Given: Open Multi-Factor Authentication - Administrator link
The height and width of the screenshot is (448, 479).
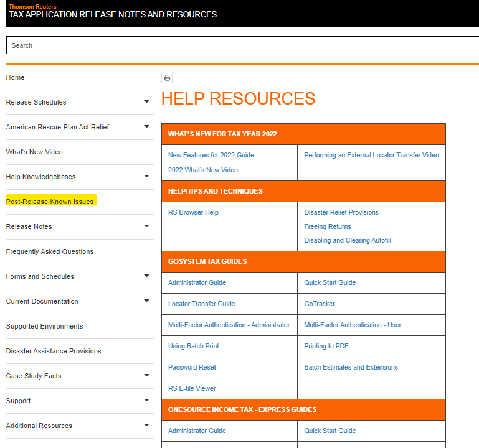Looking at the screenshot, I should 229,325.
